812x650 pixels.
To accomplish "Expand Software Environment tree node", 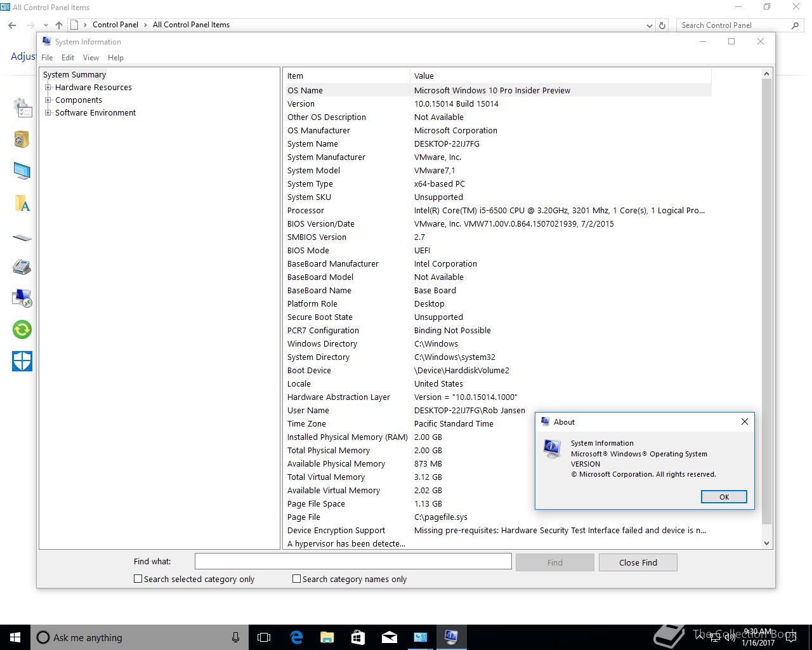I will (48, 113).
